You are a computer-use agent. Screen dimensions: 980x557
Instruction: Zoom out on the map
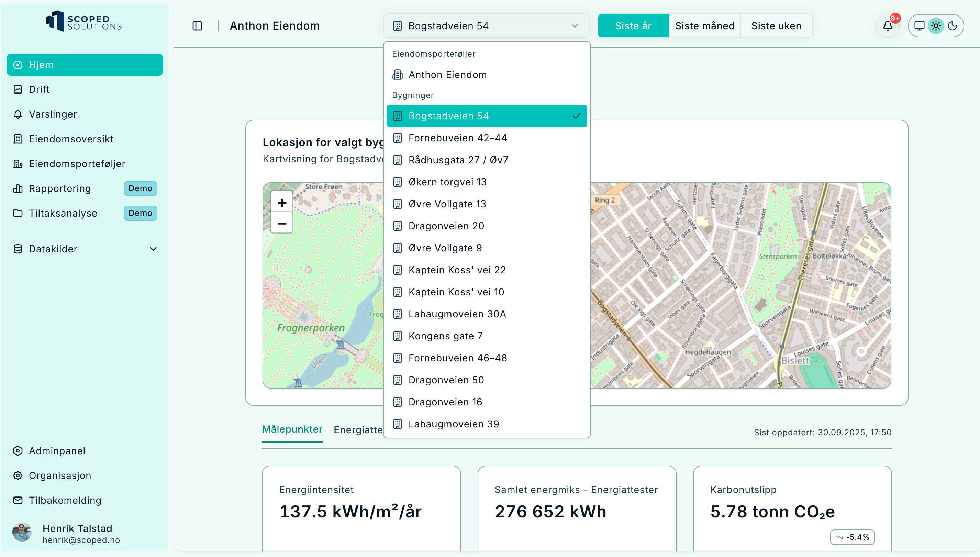click(282, 223)
